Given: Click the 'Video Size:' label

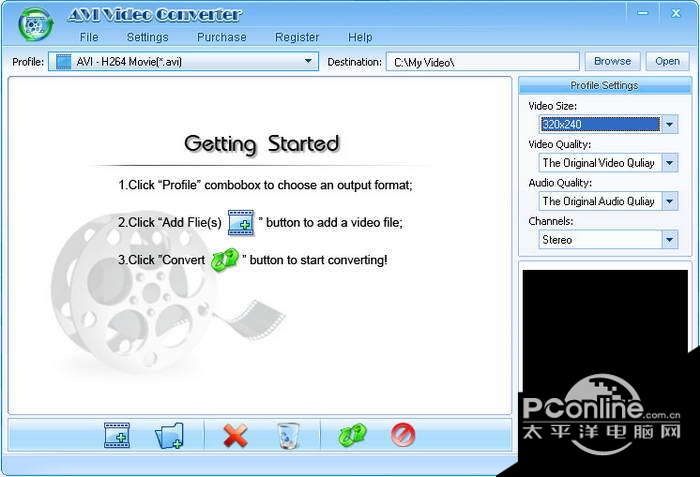Looking at the screenshot, I should (552, 106).
